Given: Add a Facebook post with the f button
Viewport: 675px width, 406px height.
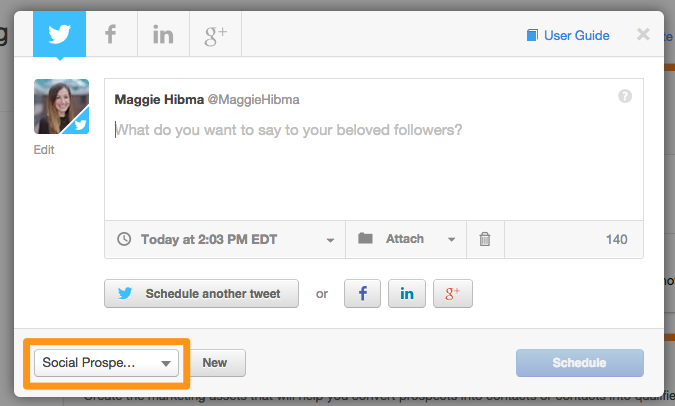Looking at the screenshot, I should tap(362, 294).
